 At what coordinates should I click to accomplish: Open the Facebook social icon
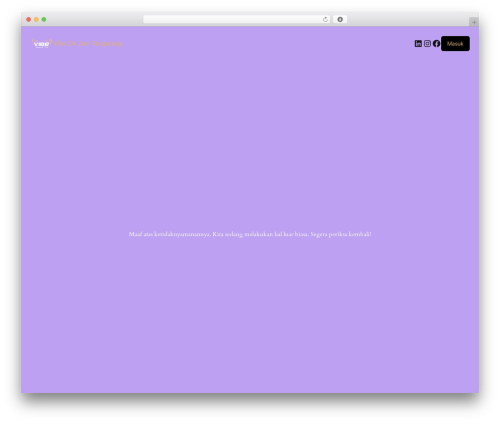(x=436, y=44)
